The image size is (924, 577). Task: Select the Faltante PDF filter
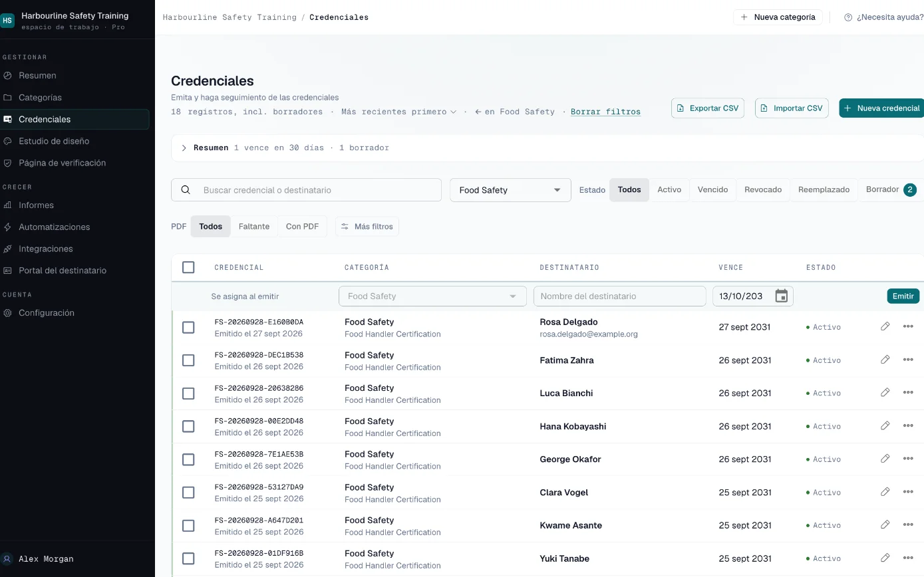254,227
